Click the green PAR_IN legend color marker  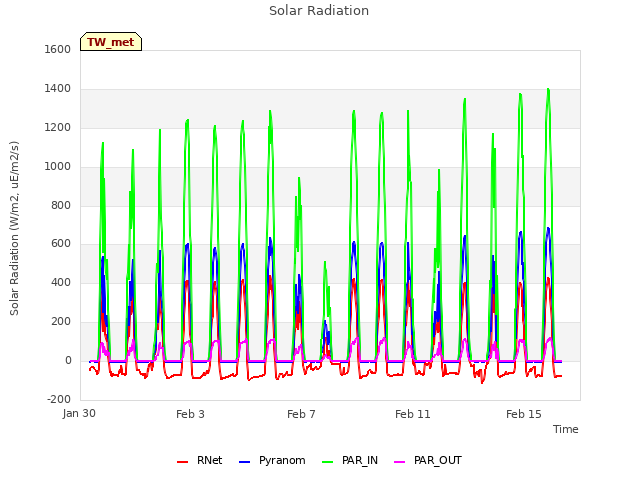(327, 462)
